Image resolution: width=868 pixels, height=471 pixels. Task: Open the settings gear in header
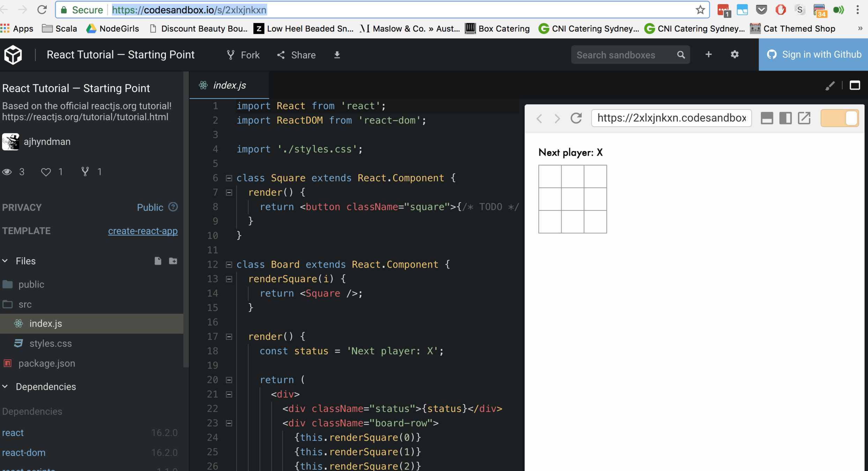coord(735,54)
